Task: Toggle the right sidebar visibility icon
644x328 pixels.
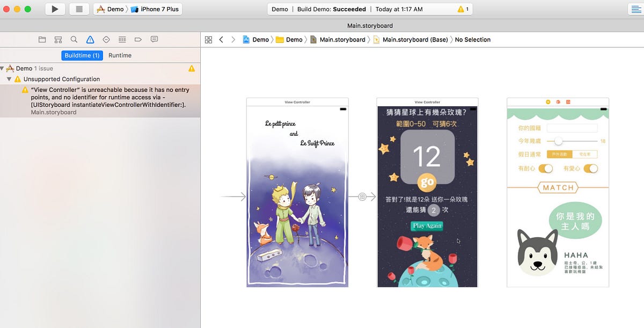Action: tap(636, 9)
